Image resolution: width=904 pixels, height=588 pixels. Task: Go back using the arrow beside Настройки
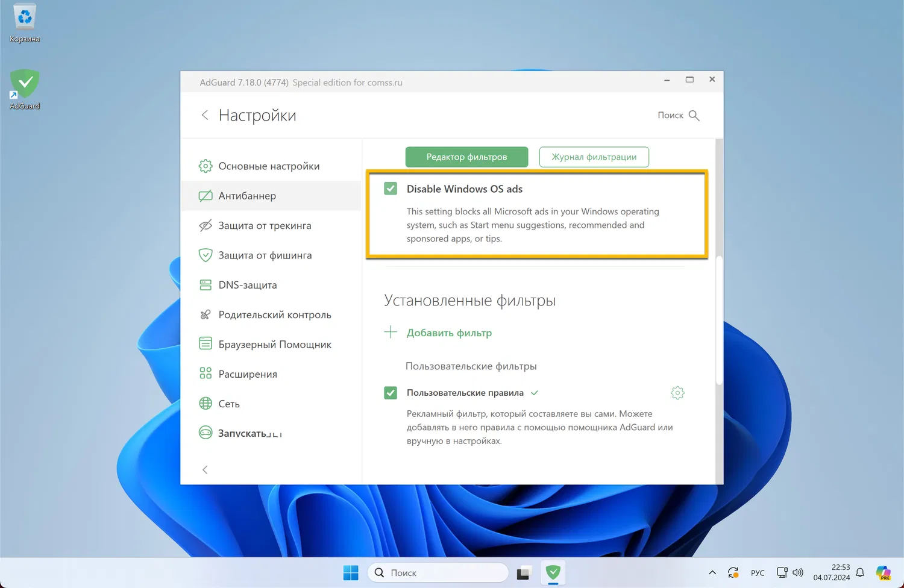pyautogui.click(x=205, y=115)
